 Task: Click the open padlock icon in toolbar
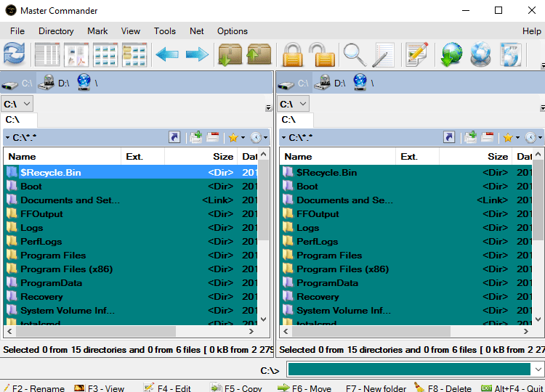[321, 55]
